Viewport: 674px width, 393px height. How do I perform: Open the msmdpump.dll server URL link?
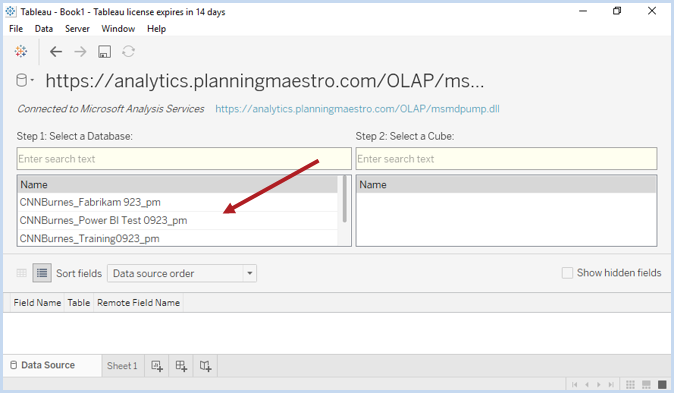tap(357, 109)
